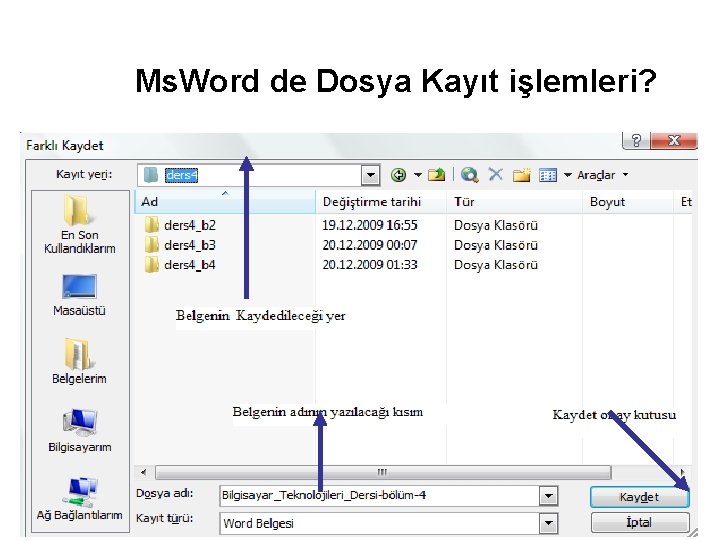Go up one folder level icon
This screenshot has width=720, height=540.
[436, 175]
